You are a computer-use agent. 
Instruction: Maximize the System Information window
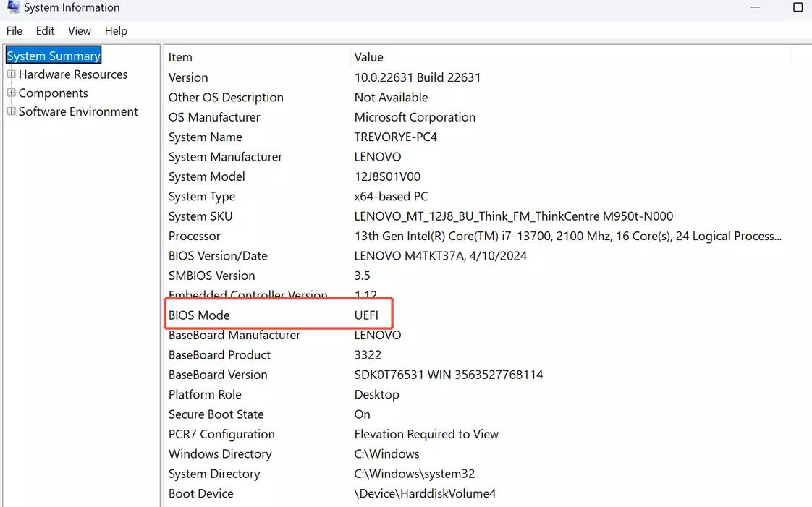[798, 7]
